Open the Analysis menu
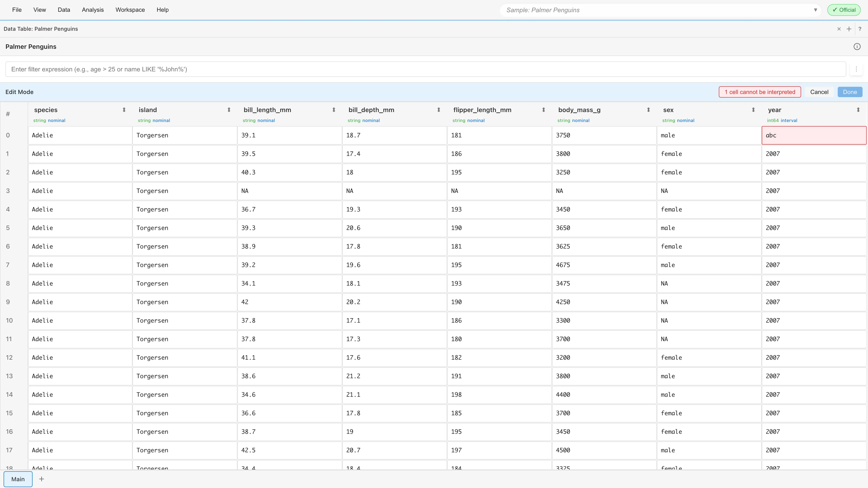 coord(93,10)
